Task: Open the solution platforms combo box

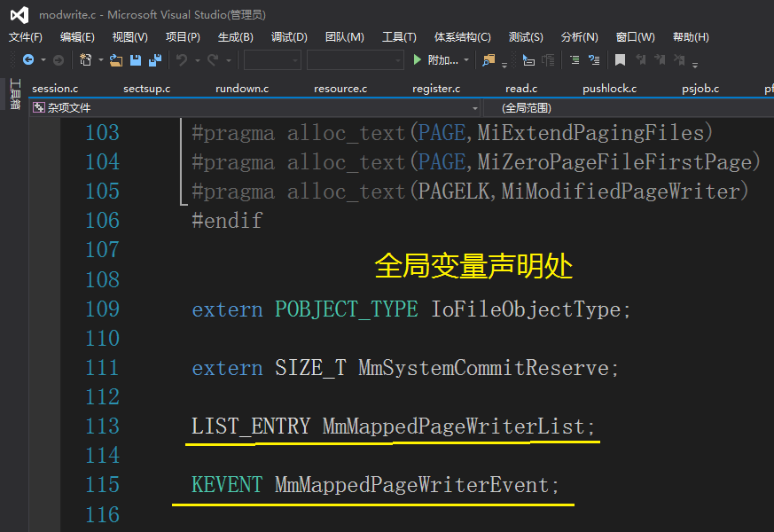Action: point(355,60)
